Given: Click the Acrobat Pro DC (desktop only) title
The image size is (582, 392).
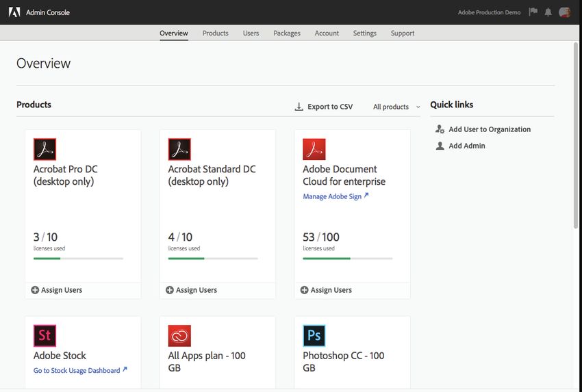Looking at the screenshot, I should (65, 175).
